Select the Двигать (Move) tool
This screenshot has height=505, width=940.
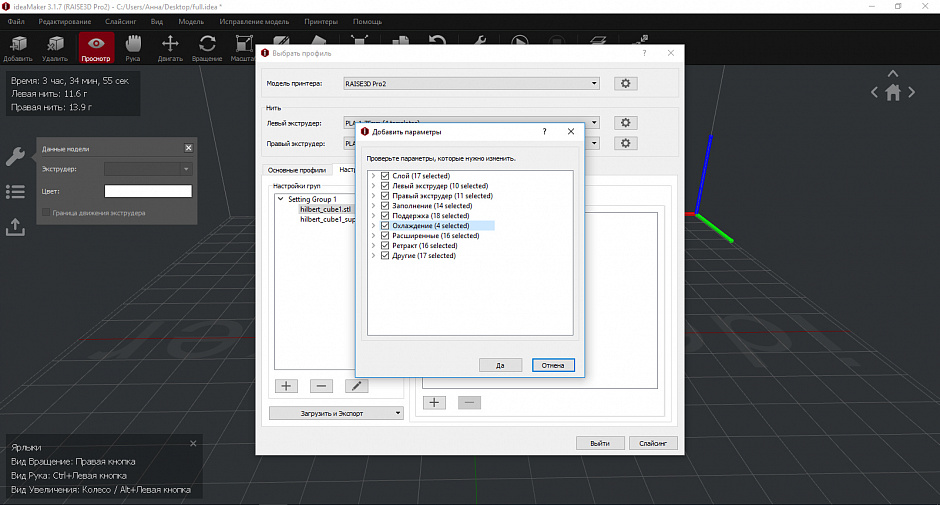click(170, 48)
